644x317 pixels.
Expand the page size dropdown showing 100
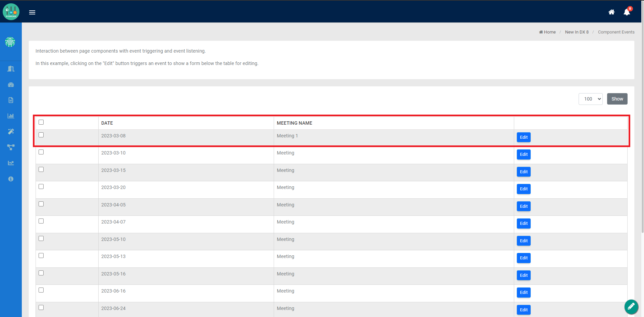(x=590, y=99)
